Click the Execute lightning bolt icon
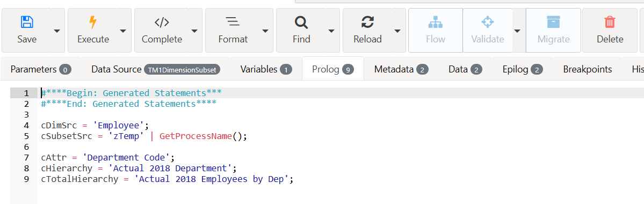This screenshot has width=644, height=204. click(x=93, y=22)
